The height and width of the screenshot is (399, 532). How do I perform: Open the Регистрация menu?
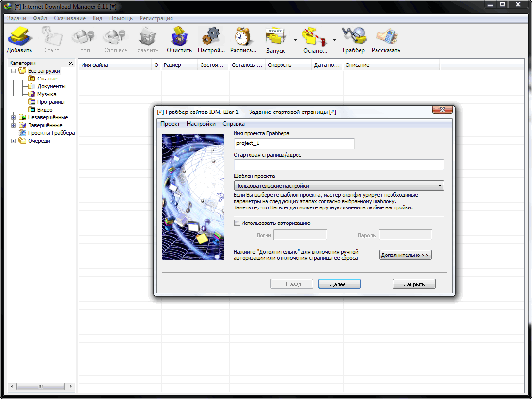(156, 18)
